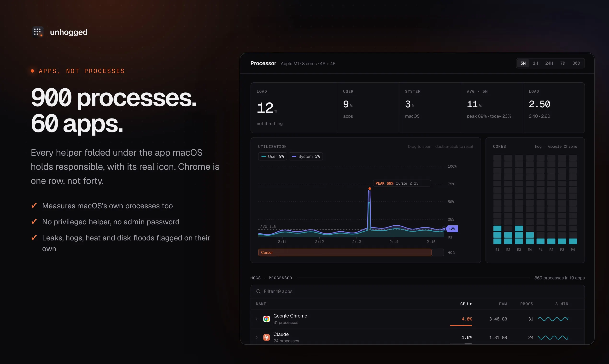Click the PEAK 69% Cursor tooltip
The height and width of the screenshot is (364, 609).
[x=402, y=183]
